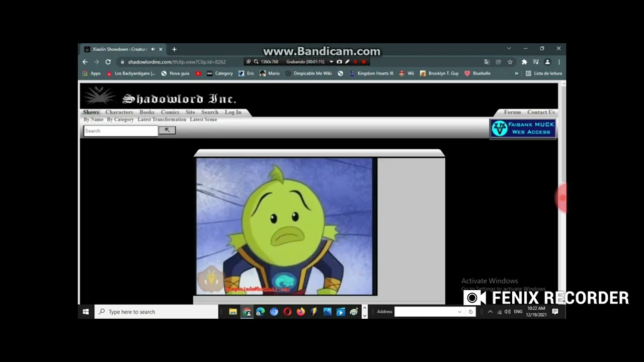644x362 pixels.
Task: Close the Xiaolin Showdown tab
Action: [161, 49]
